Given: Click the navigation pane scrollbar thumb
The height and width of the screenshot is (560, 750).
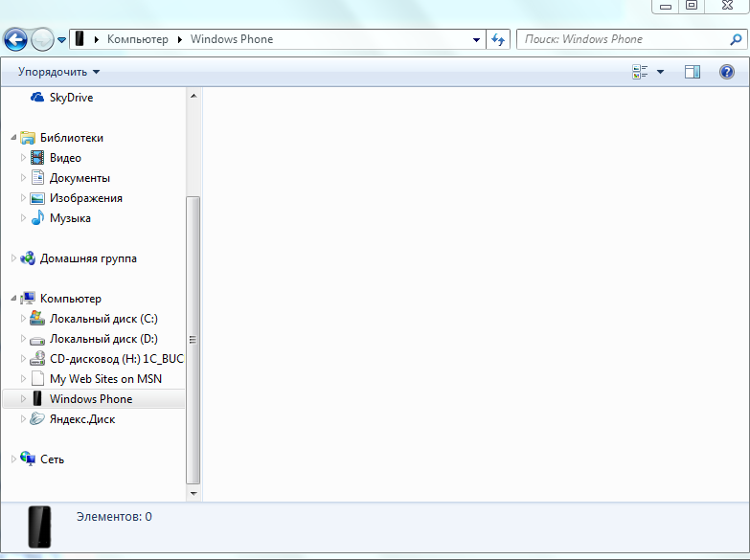Looking at the screenshot, I should coord(193,340).
